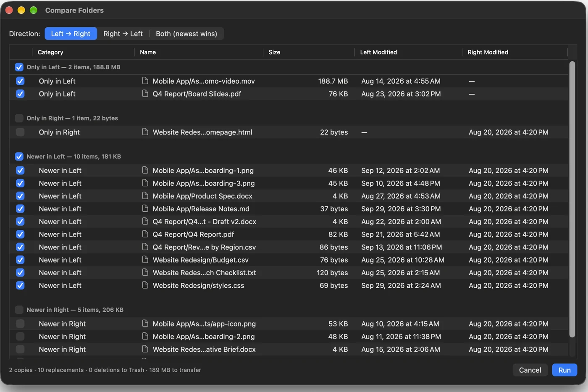Image resolution: width=588 pixels, height=392 pixels.
Task: Cancel the Compare Folders dialog
Action: [530, 370]
